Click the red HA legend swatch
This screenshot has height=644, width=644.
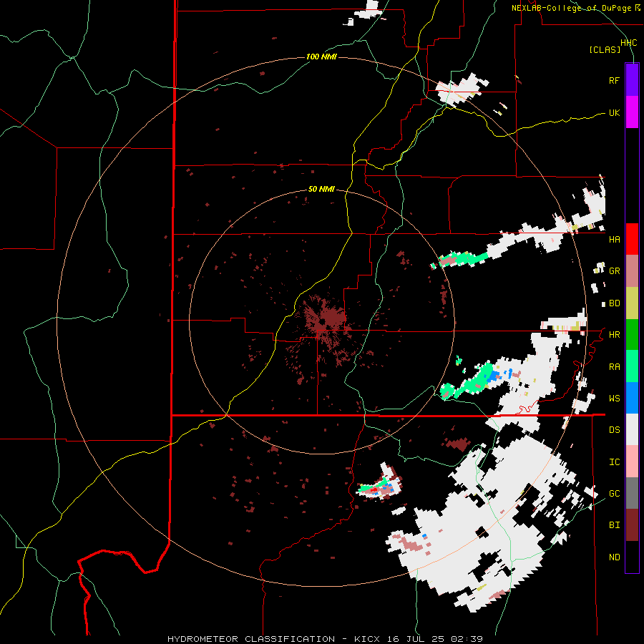tap(632, 239)
